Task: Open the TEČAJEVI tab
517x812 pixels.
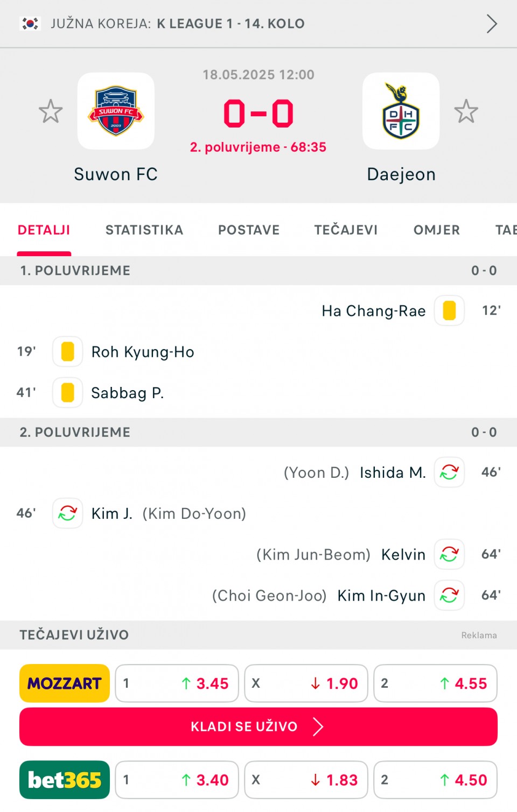Action: [x=346, y=230]
